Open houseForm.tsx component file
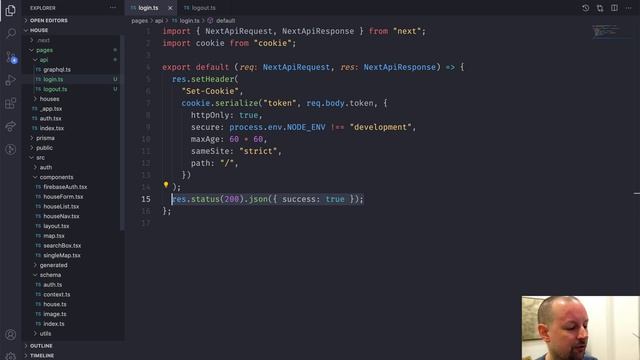 63,197
